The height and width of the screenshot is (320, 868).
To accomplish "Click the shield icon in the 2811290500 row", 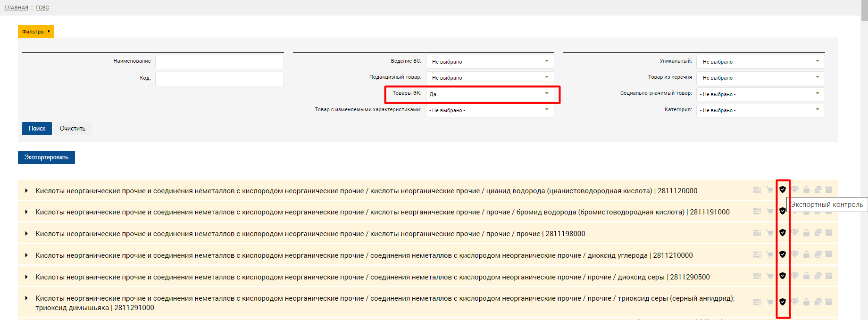I will [x=782, y=276].
